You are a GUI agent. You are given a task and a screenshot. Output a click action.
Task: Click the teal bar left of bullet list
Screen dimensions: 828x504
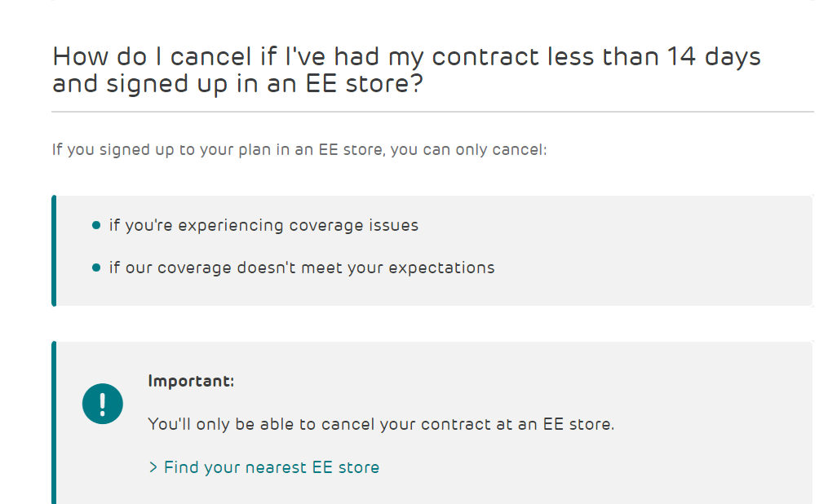(54, 250)
